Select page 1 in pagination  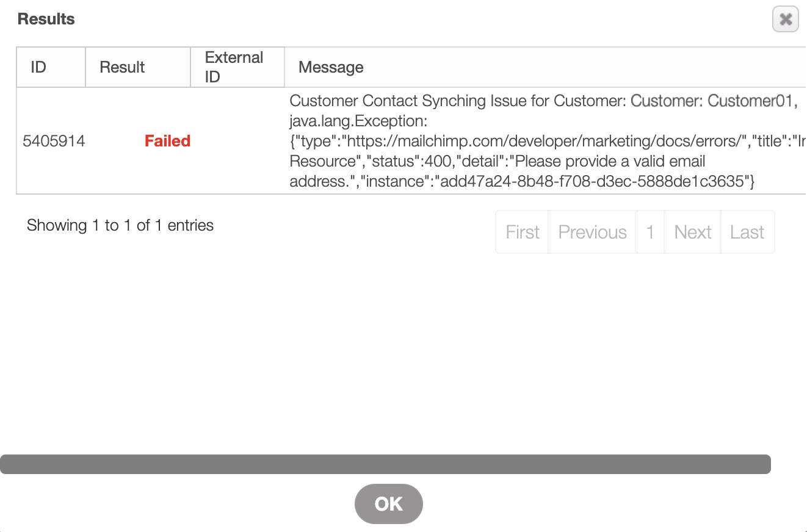click(650, 232)
